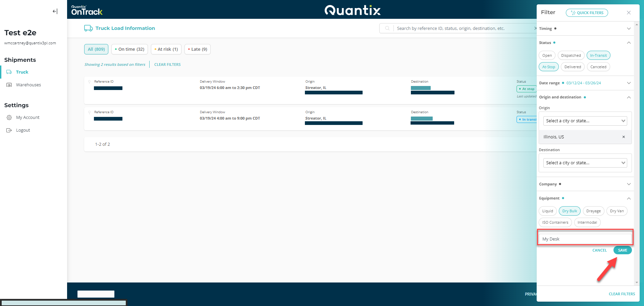644x306 pixels.
Task: Click the truck icon beside Truck Load Information
Action: coord(88,28)
